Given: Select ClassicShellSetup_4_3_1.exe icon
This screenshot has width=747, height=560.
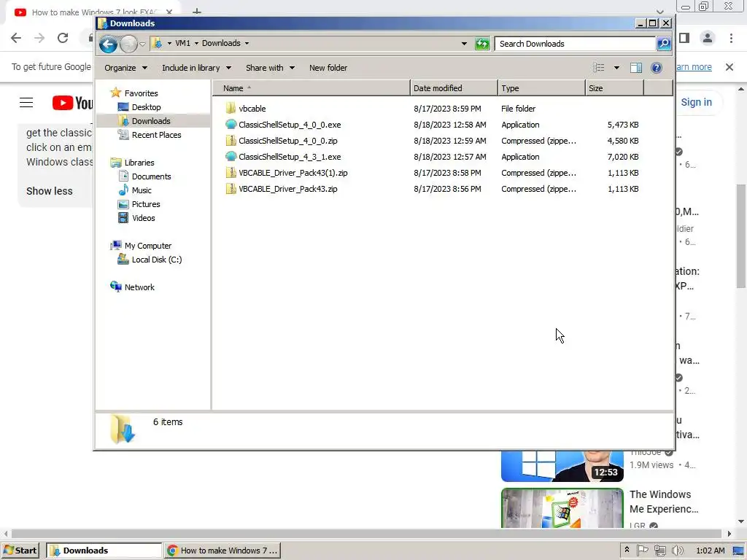Looking at the screenshot, I should (x=231, y=157).
